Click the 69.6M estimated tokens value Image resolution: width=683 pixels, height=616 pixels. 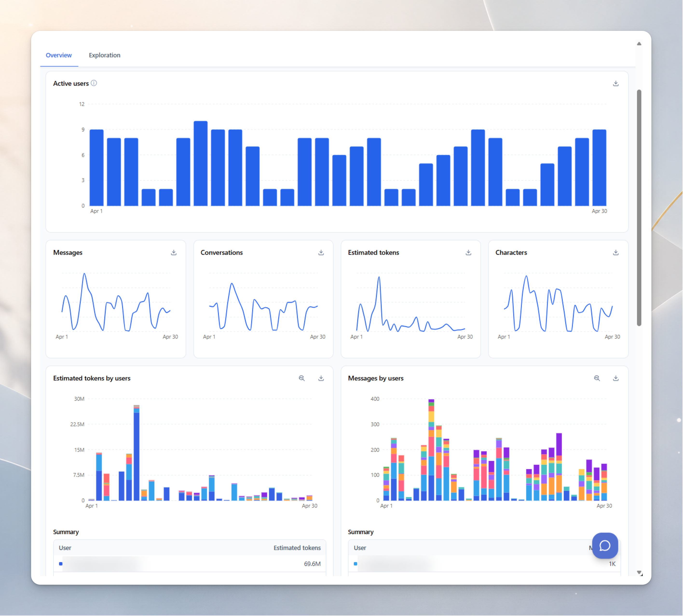click(312, 563)
